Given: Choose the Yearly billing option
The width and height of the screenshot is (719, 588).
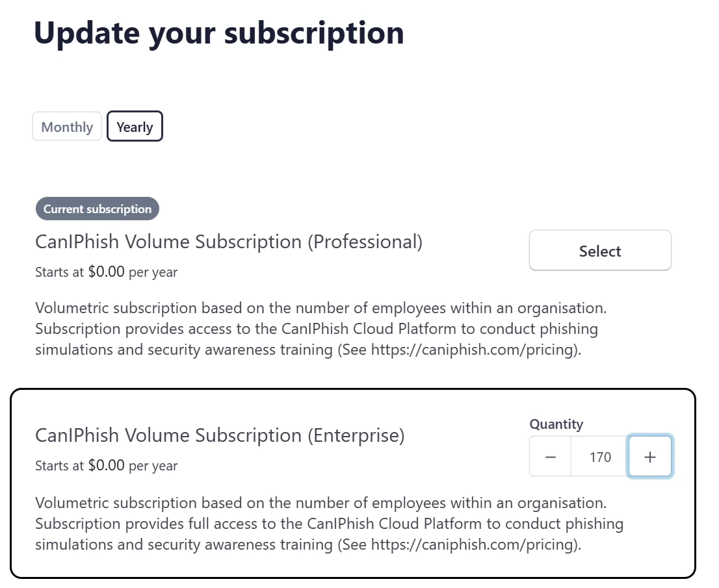Looking at the screenshot, I should coord(135,127).
